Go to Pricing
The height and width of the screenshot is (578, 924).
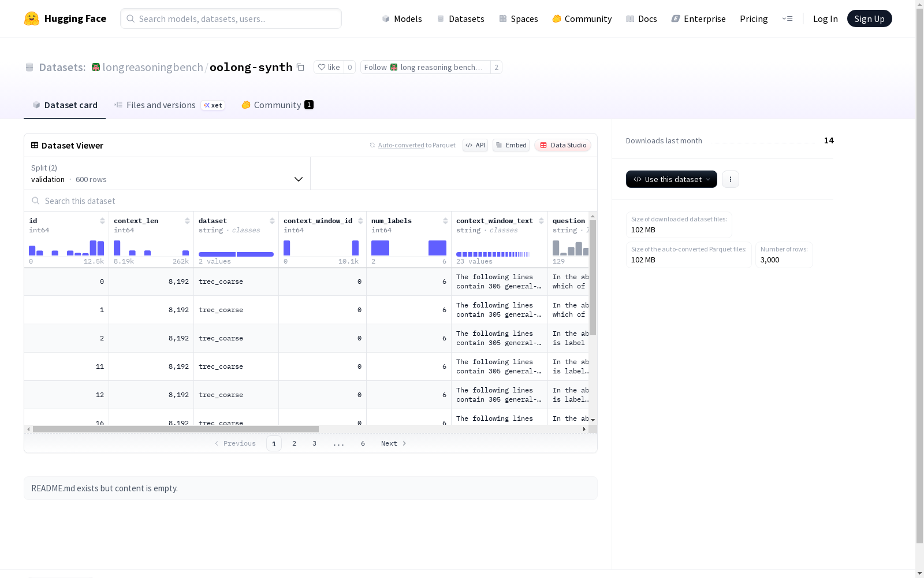(754, 18)
